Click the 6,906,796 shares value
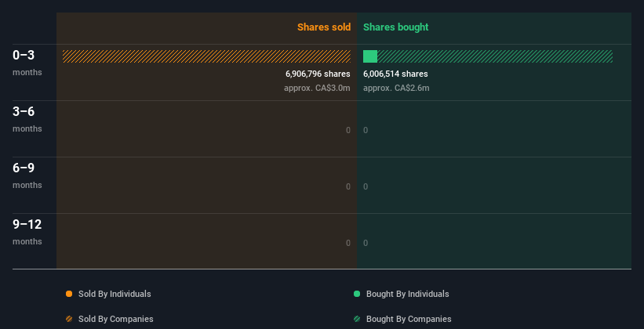Image resolution: width=644 pixels, height=329 pixels. pyautogui.click(x=318, y=74)
